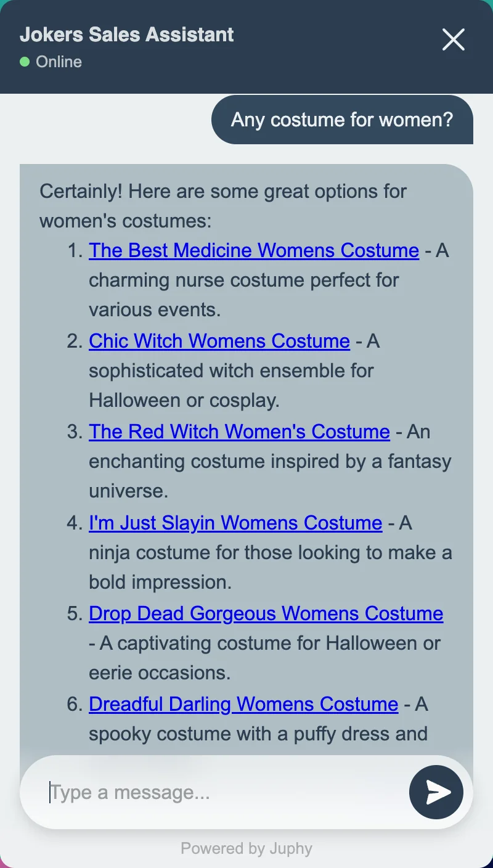493x868 pixels.
Task: Follow the Drop Dead Gorgeous Womens Costume link
Action: (x=266, y=613)
